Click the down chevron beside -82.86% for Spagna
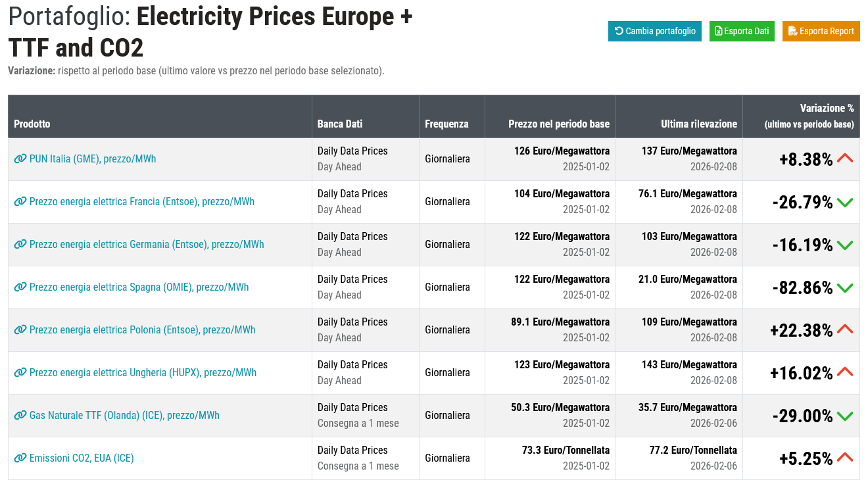 [845, 287]
